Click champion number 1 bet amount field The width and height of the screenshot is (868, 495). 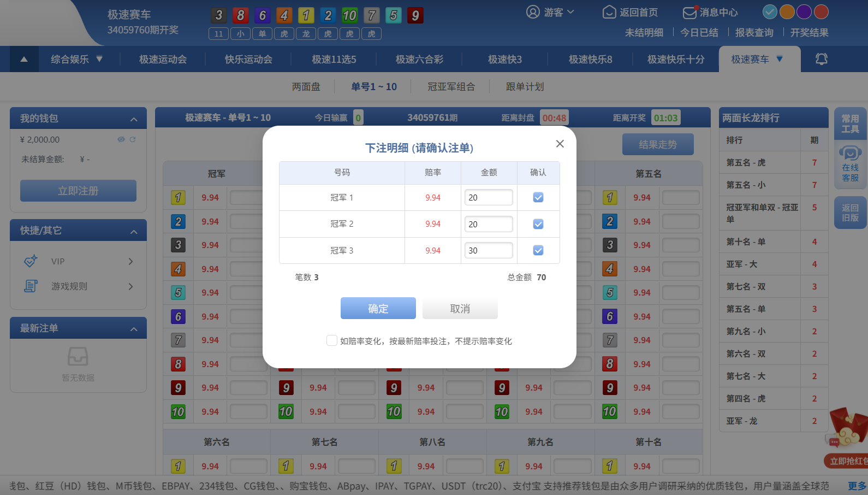[248, 197]
